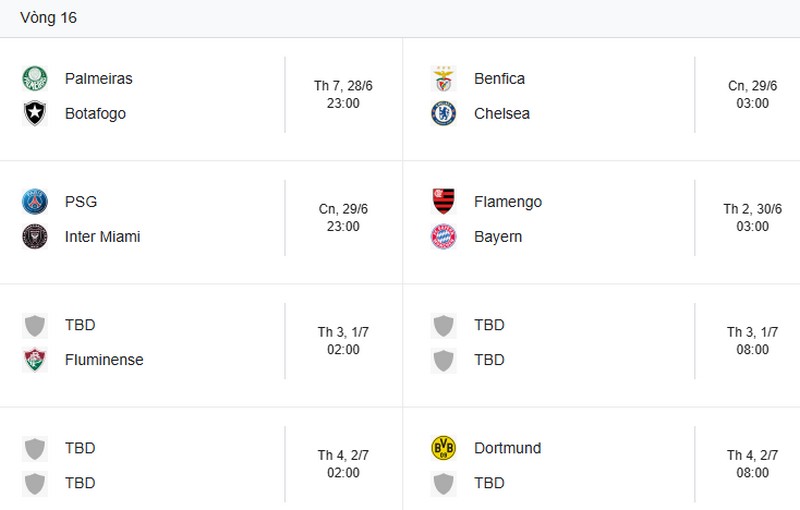The height and width of the screenshot is (510, 800).
Task: Select the Dortmund BVB logo
Action: pyautogui.click(x=443, y=448)
